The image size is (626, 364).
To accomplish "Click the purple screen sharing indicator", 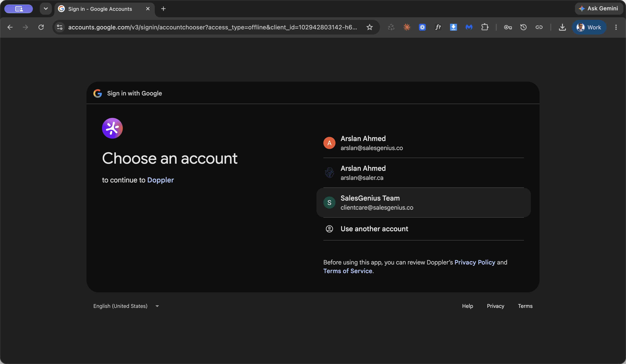I will [19, 9].
